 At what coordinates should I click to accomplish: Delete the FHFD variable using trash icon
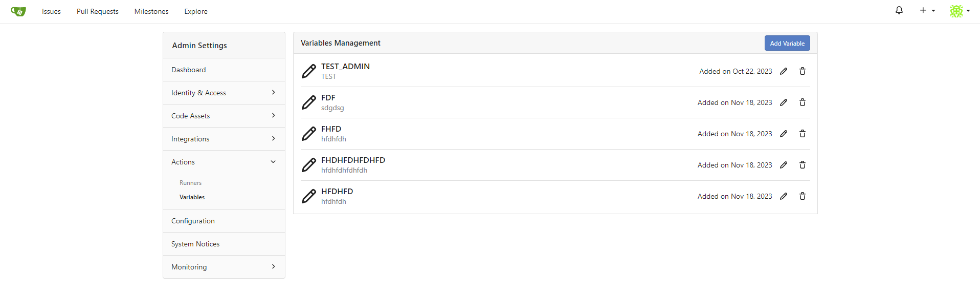tap(803, 134)
